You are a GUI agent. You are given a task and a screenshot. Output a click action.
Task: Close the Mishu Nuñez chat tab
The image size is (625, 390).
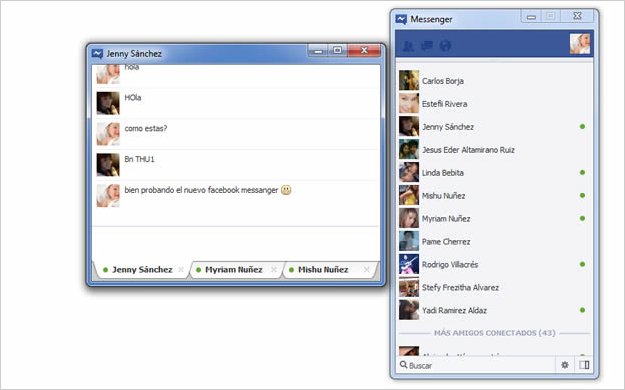tap(367, 270)
